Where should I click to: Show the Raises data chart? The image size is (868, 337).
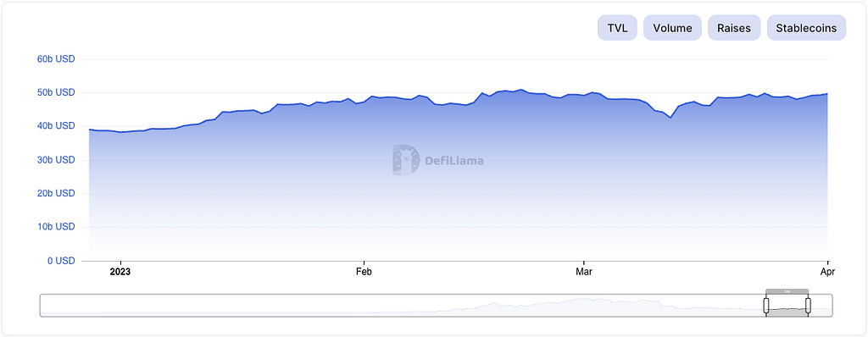[734, 28]
